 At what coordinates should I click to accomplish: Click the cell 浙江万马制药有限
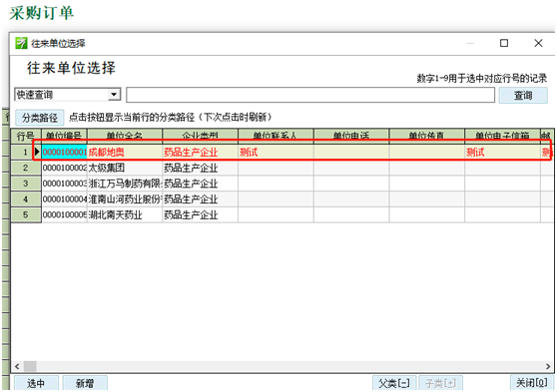[125, 184]
